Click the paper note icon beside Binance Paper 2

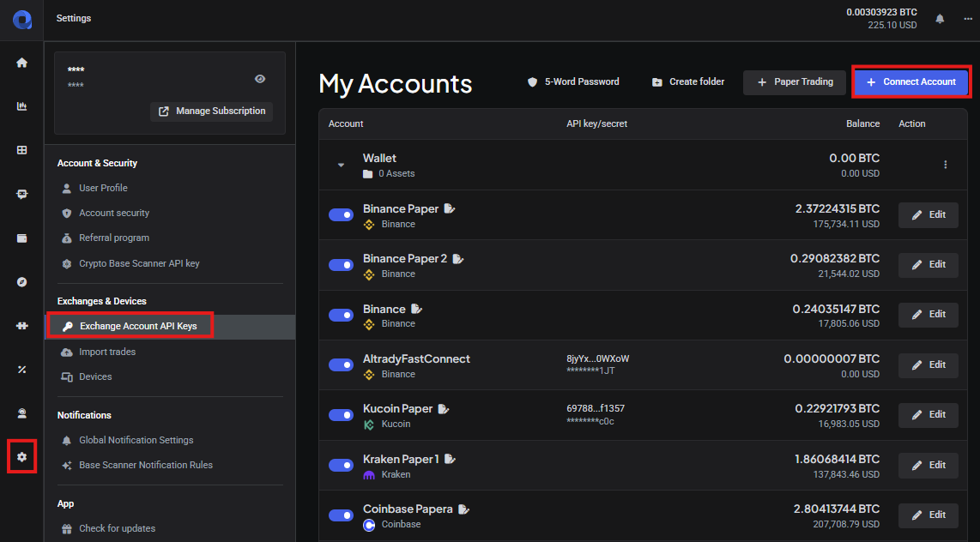click(x=458, y=258)
